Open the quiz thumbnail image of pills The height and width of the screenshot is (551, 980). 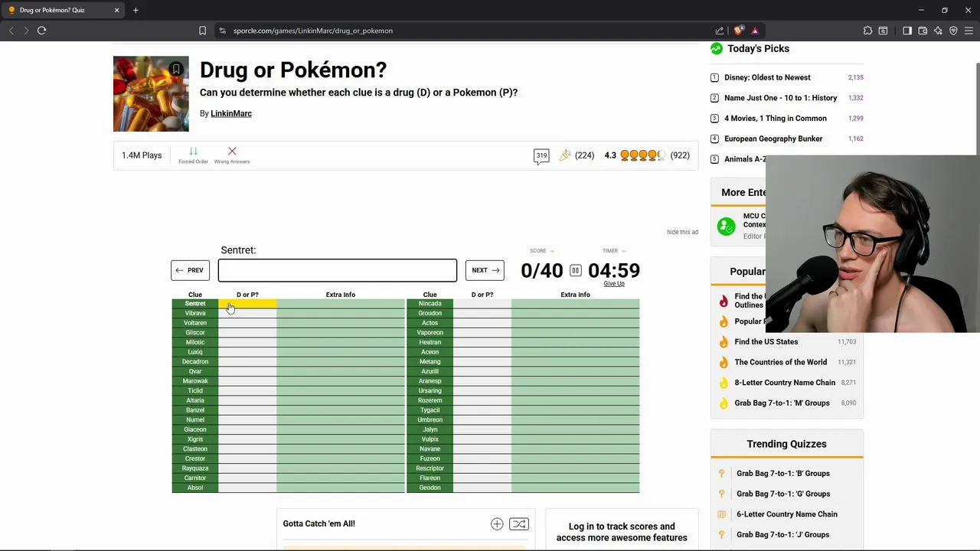pyautogui.click(x=151, y=94)
